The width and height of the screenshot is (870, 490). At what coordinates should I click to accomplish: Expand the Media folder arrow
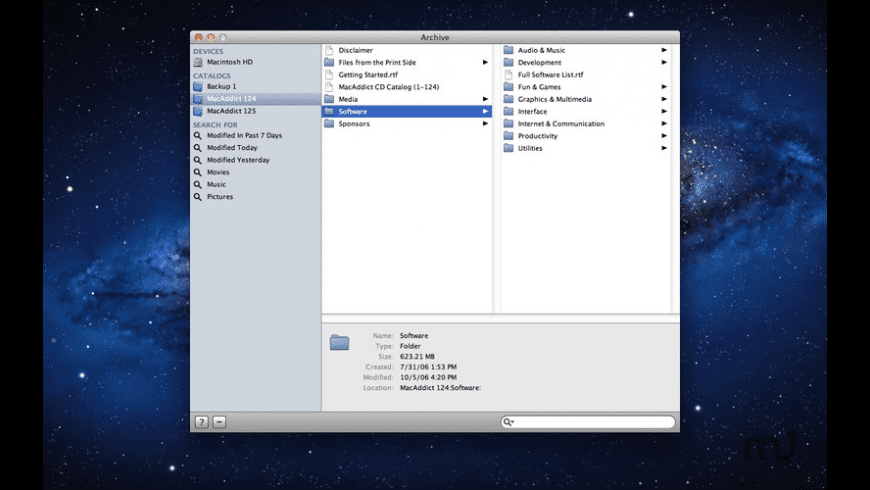[x=485, y=99]
